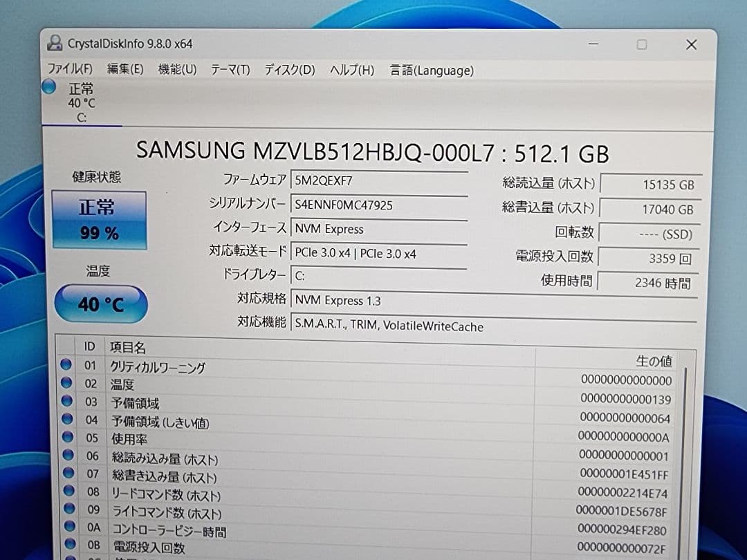Open the 編集(E) menu
The width and height of the screenshot is (747, 560).
point(125,69)
